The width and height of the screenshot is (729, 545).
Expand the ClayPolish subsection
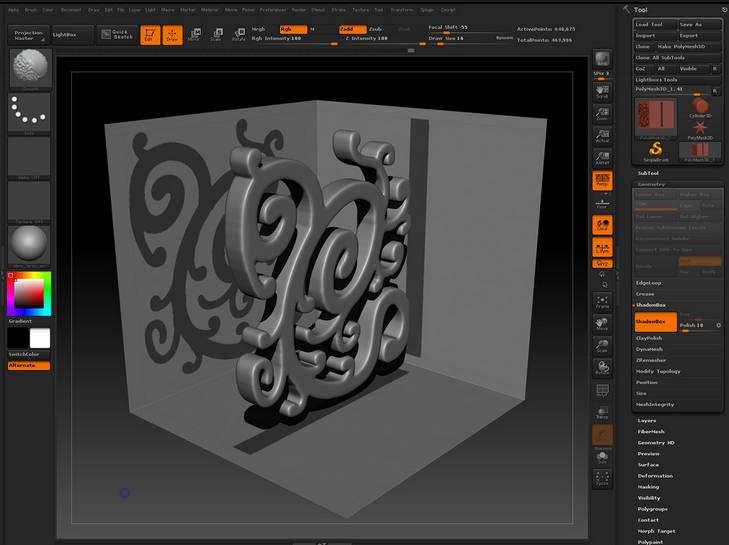coord(649,338)
